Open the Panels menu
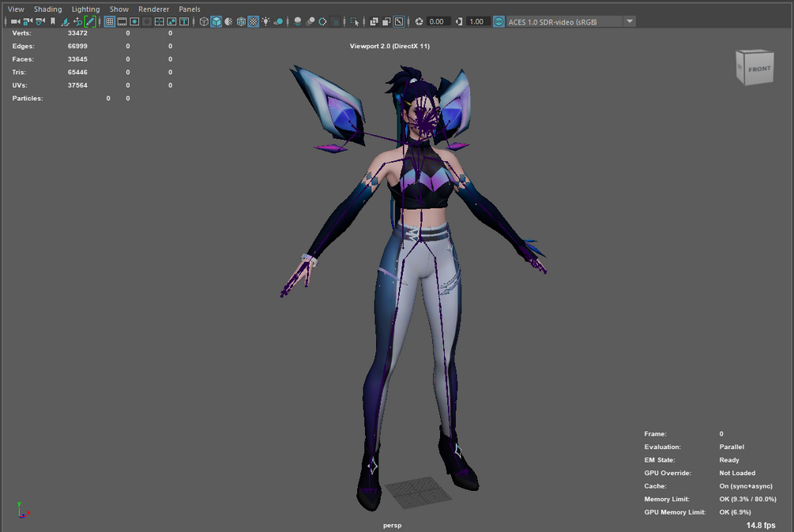This screenshot has height=532, width=794. pyautogui.click(x=190, y=9)
